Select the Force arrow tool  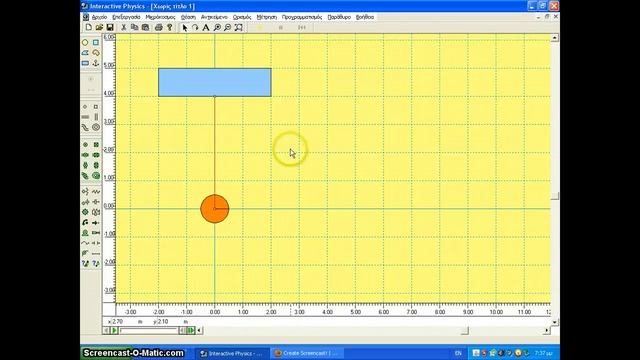pyautogui.click(x=96, y=222)
